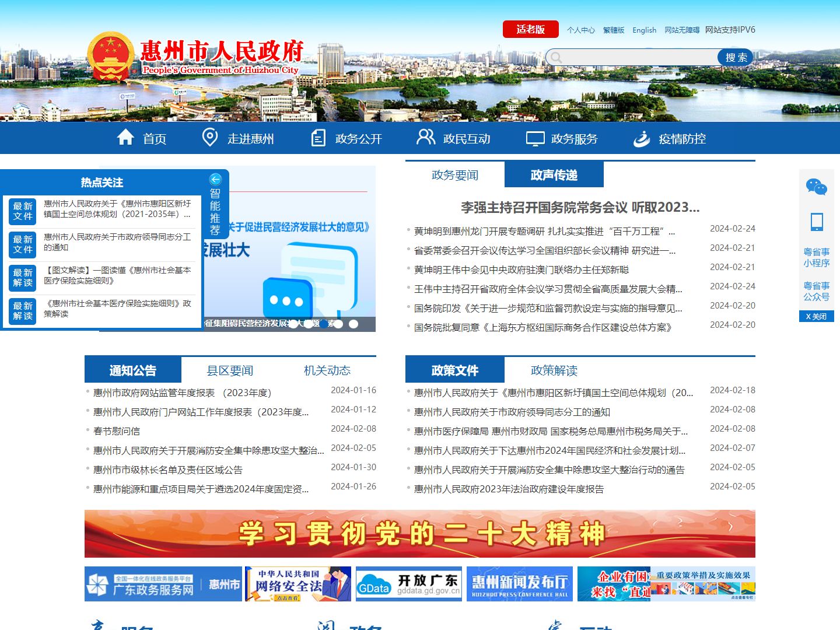Click the location pin icon for 走进惠州

tap(210, 138)
